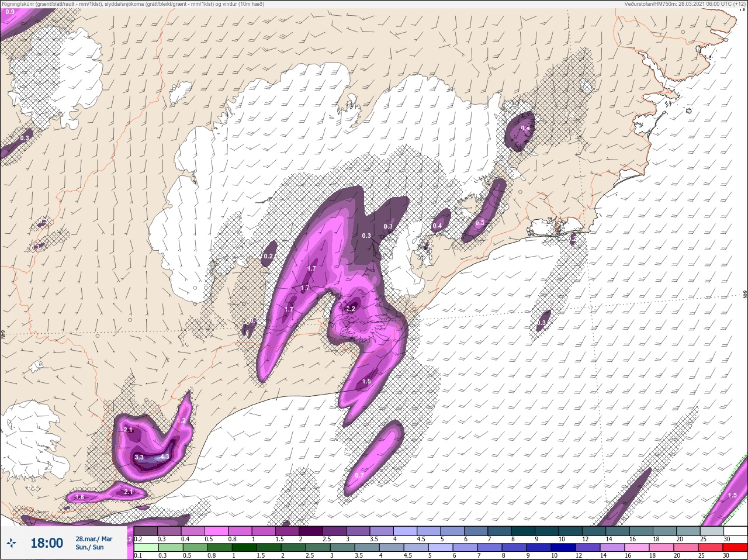Click the bright red swatch ending the bottom legend row
The height and width of the screenshot is (560, 748).
pyautogui.click(x=735, y=548)
